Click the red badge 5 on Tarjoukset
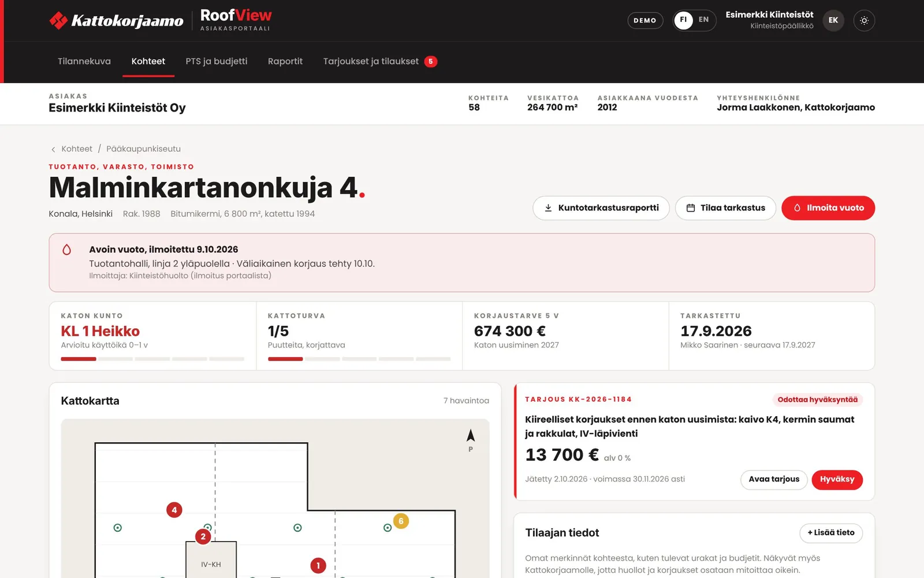This screenshot has height=578, width=924. (x=431, y=62)
